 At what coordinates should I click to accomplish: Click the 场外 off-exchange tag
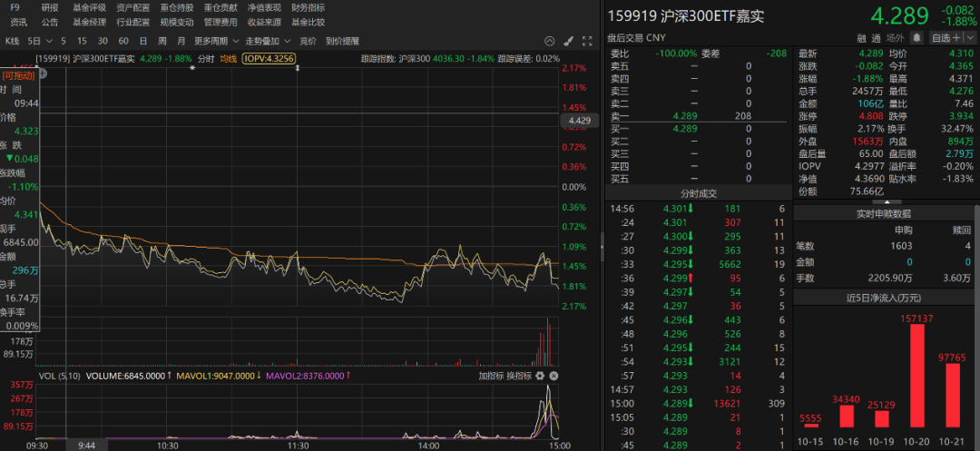[896, 38]
